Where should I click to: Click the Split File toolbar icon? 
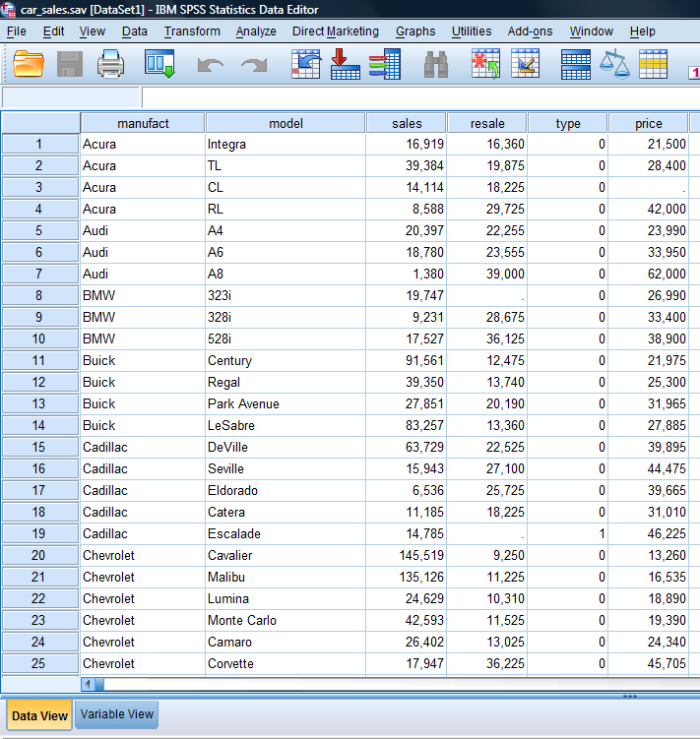pos(576,64)
